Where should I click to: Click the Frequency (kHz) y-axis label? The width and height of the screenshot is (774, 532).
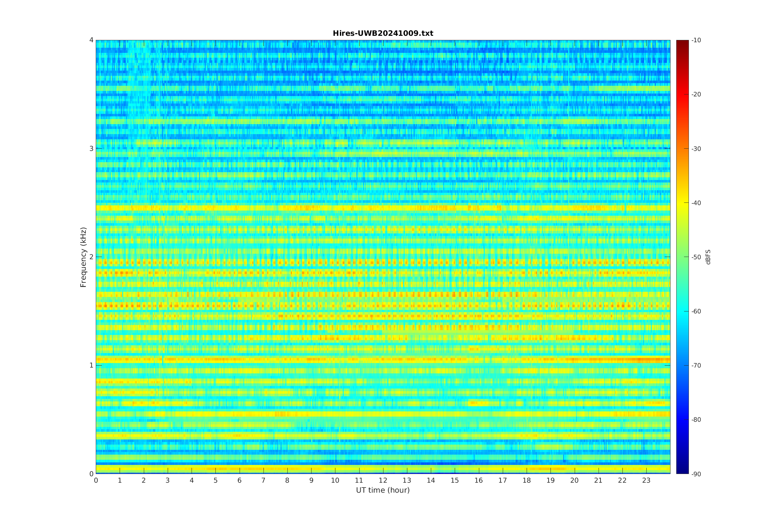(83, 257)
